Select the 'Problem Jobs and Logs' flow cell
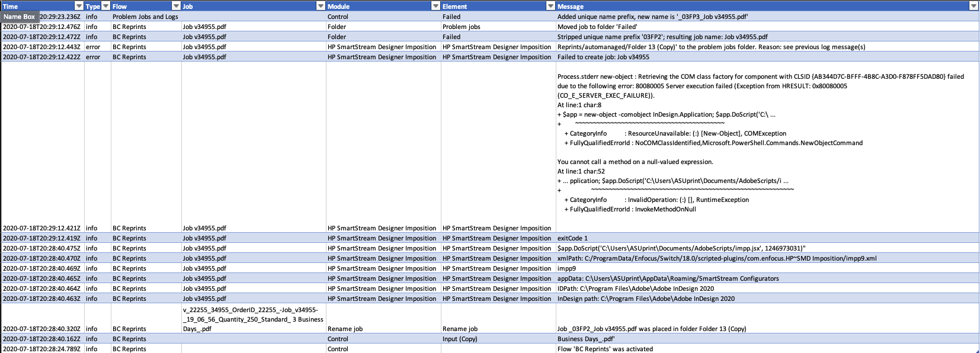Image resolution: width=980 pixels, height=353 pixels. pyautogui.click(x=145, y=17)
